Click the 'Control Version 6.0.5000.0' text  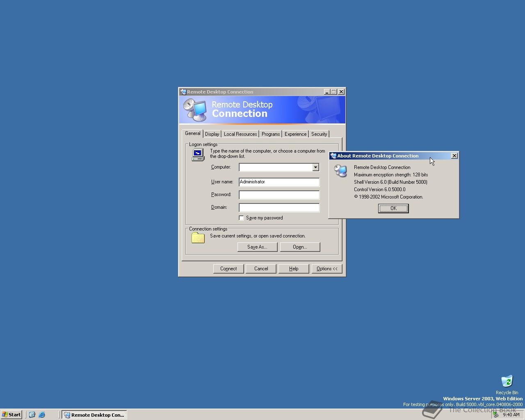point(379,189)
